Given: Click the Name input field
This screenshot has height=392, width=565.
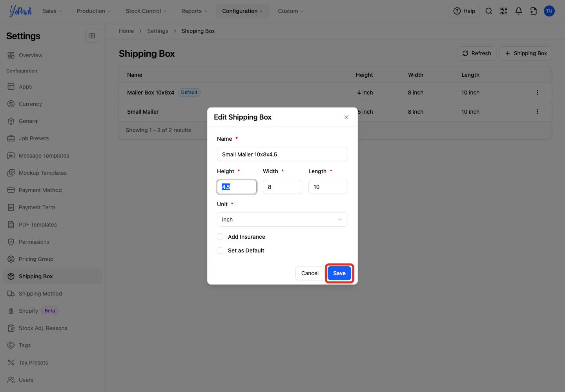Looking at the screenshot, I should click(x=282, y=154).
